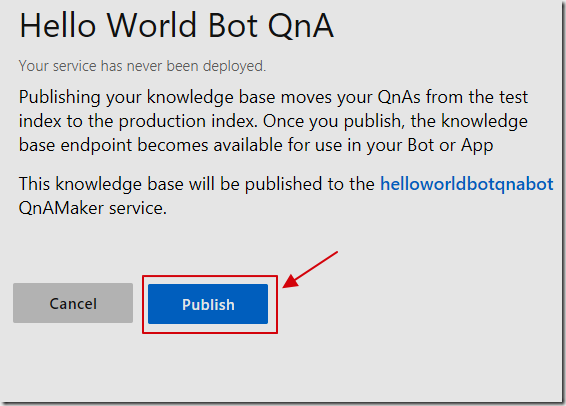Click 'Bot or App' phrase

[450, 145]
